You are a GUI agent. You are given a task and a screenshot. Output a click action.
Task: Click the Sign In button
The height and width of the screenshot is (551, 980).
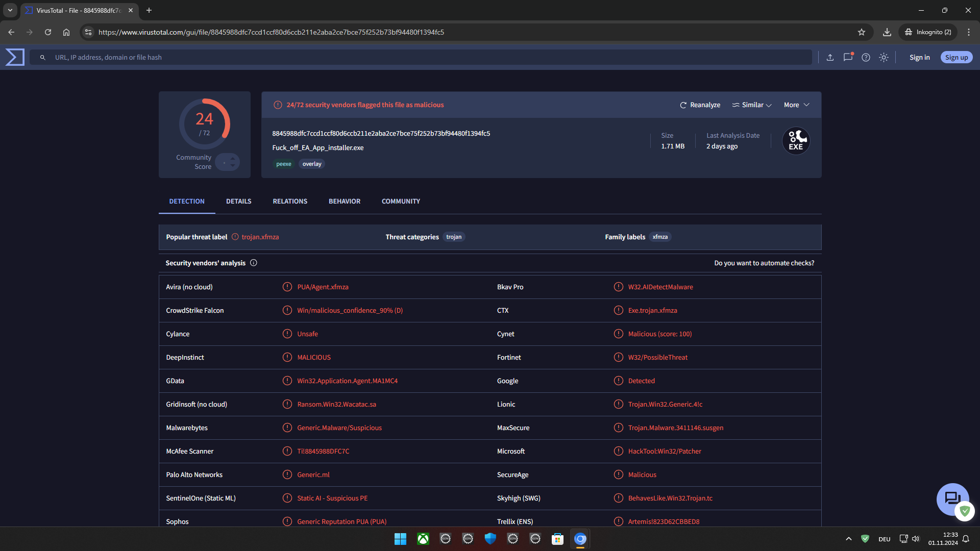pyautogui.click(x=920, y=57)
